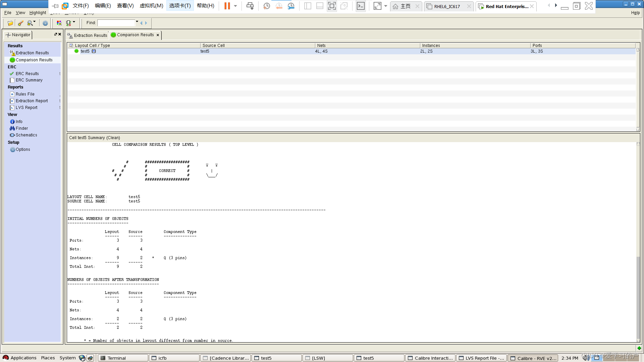644x362 pixels.
Task: Click the test5 cell hierarchy icon
Action: click(x=94, y=51)
